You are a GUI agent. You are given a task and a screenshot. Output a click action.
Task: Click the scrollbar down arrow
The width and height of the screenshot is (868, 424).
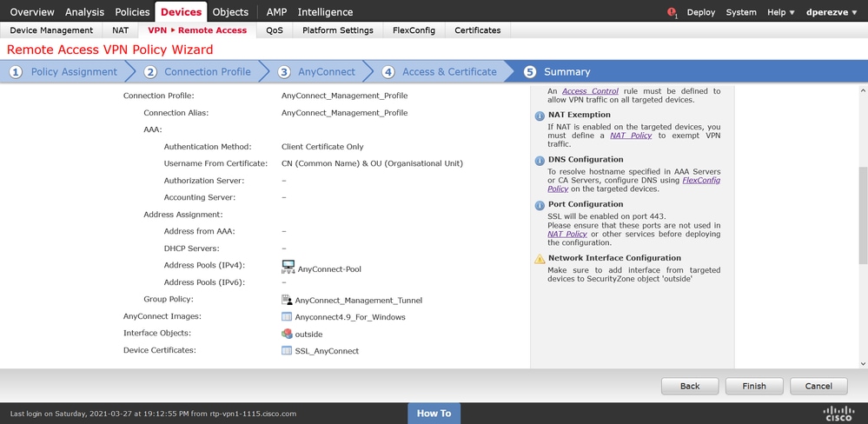(x=863, y=364)
